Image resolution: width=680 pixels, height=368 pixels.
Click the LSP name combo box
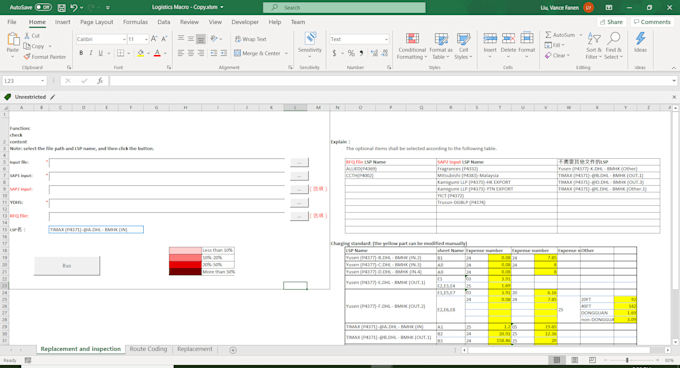pyautogui.click(x=96, y=229)
